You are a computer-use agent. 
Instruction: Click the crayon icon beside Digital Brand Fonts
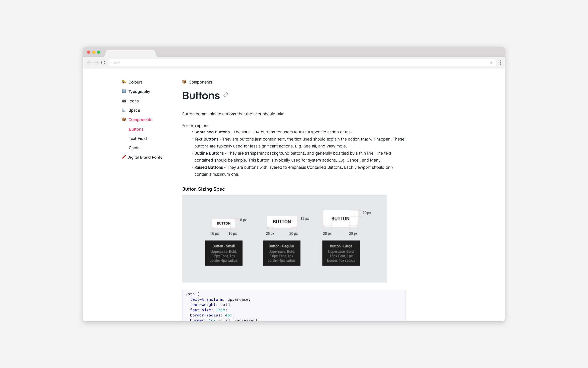(x=124, y=157)
